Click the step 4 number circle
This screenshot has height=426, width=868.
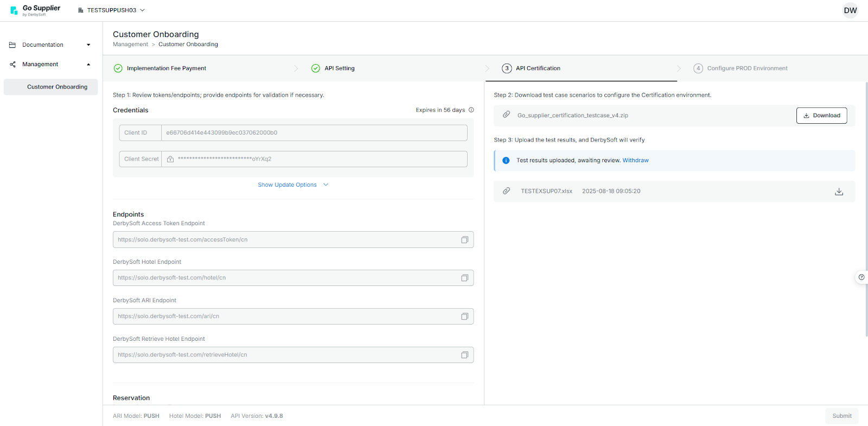(x=698, y=68)
